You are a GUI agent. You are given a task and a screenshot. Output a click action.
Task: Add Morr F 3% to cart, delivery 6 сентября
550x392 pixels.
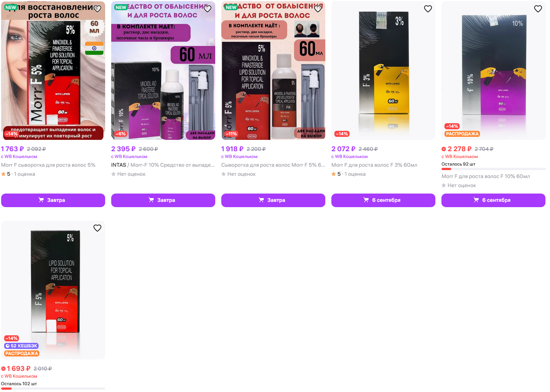click(x=383, y=200)
